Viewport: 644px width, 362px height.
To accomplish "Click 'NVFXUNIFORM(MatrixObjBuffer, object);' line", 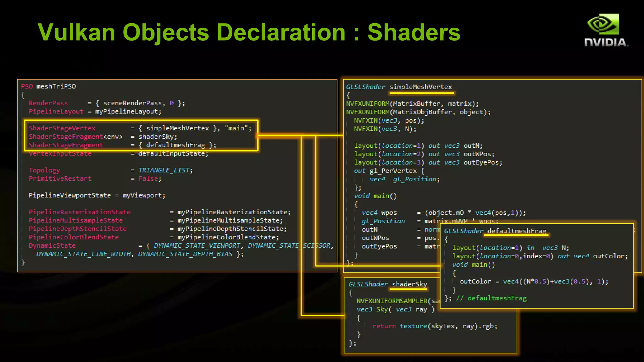I will pos(418,112).
